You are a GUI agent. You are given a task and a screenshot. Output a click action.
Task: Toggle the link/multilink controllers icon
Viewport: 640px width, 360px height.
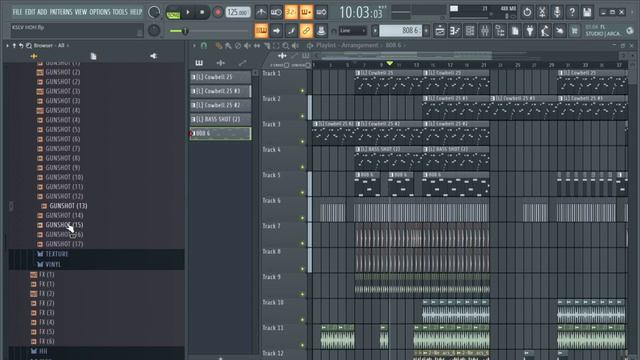[306, 31]
